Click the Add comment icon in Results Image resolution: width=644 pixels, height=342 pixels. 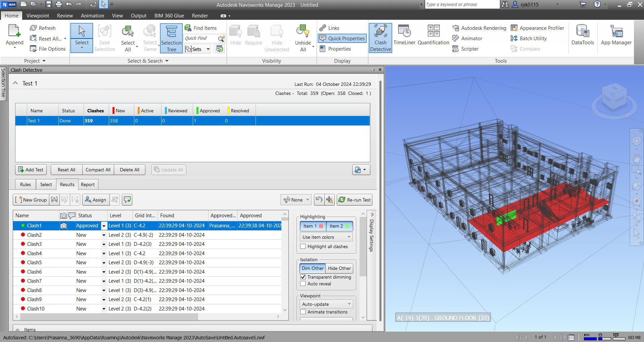click(127, 200)
